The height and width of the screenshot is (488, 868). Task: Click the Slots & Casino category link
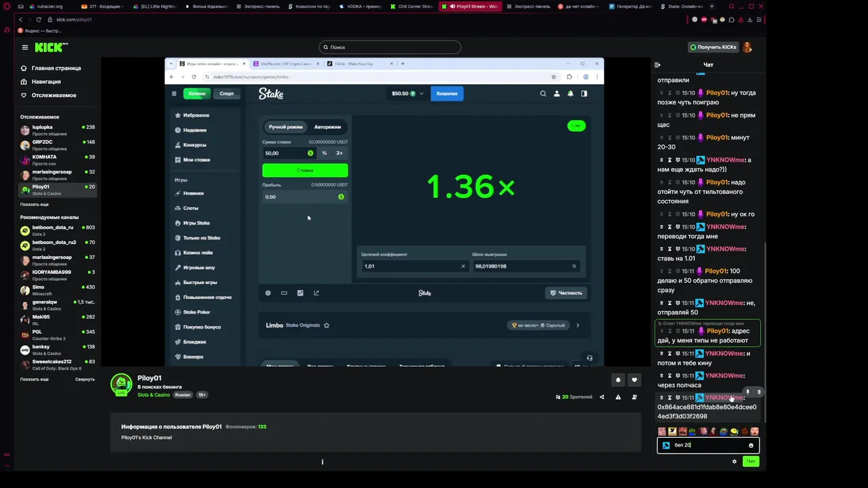click(x=154, y=395)
